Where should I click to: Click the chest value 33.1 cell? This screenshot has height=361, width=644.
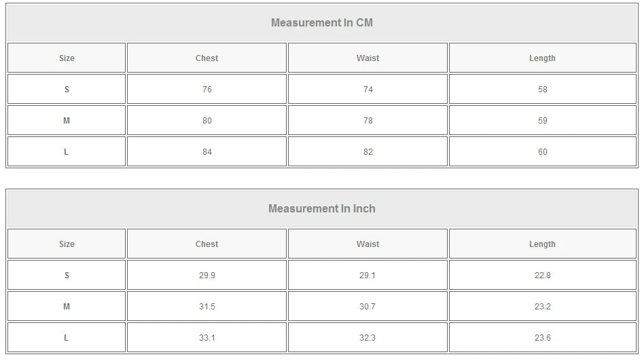(x=207, y=338)
